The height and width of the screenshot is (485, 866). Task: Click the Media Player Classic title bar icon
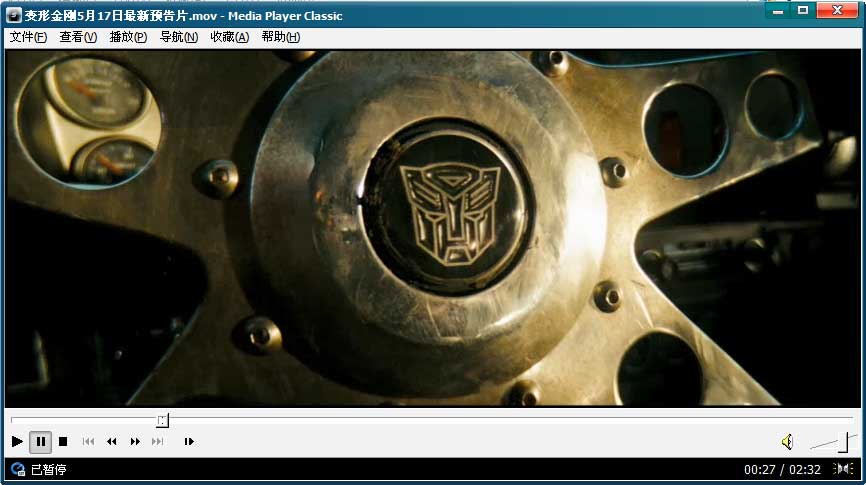coord(14,15)
